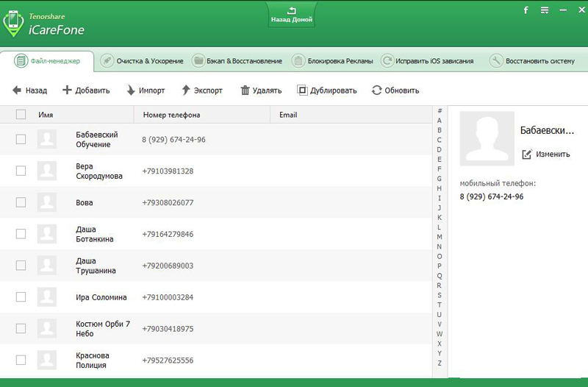Open the Восстановить систему tab
This screenshot has height=387, width=588.
click(x=532, y=61)
